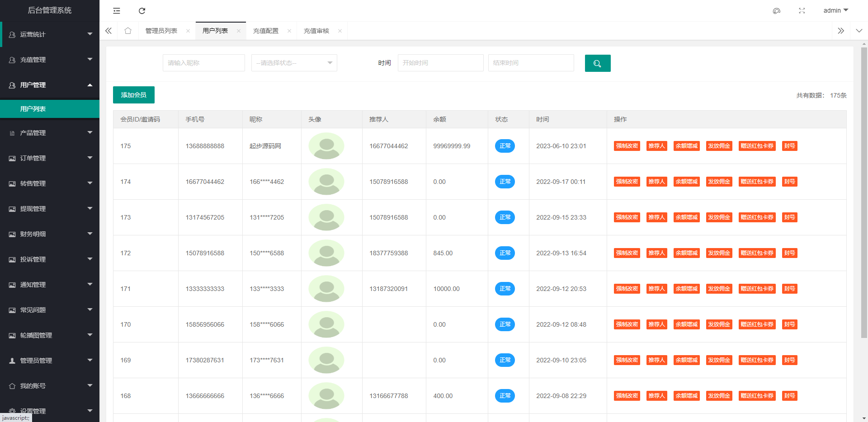This screenshot has height=422, width=868.
Task: Click the refresh icon in the top bar
Action: point(142,11)
